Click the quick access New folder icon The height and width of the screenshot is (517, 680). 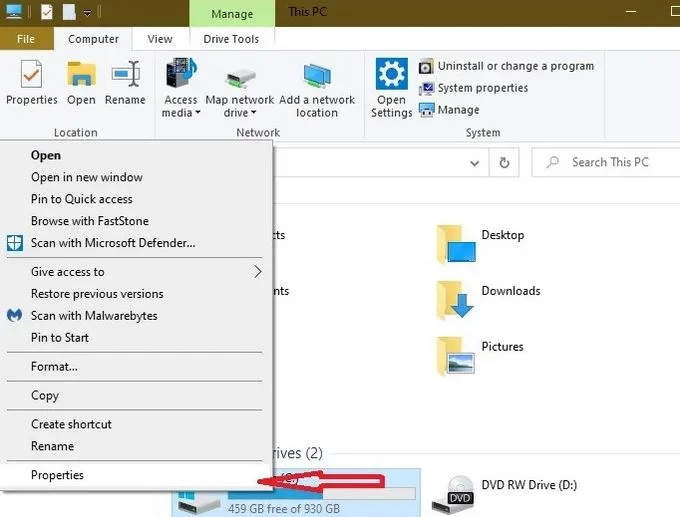point(69,11)
